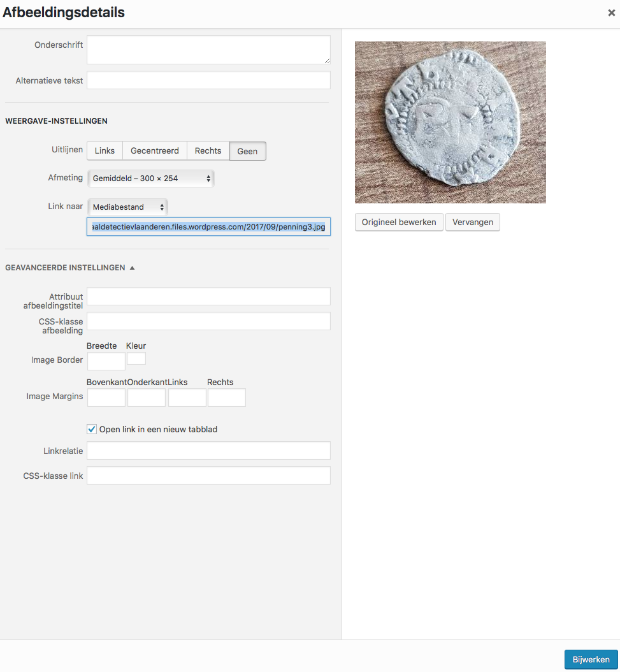Screen dimensions: 620x672
Task: Focus the Onderschrift text area
Action: tap(208, 50)
